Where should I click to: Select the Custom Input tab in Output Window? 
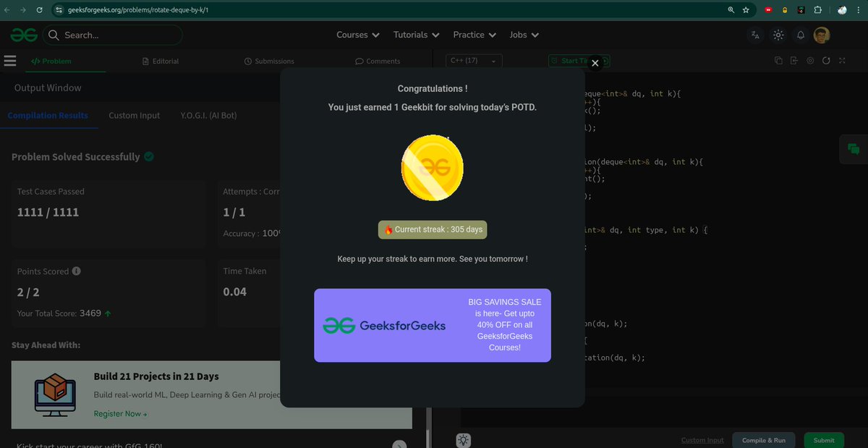135,115
